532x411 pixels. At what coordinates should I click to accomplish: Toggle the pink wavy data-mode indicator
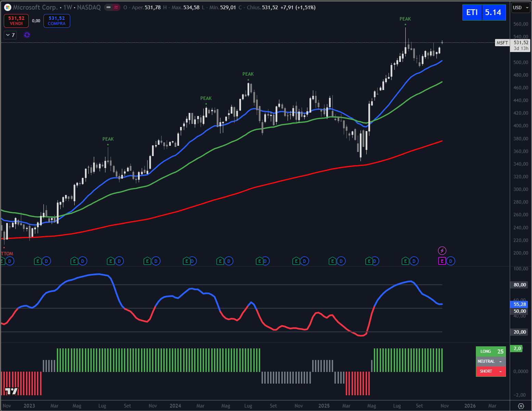coord(116,8)
